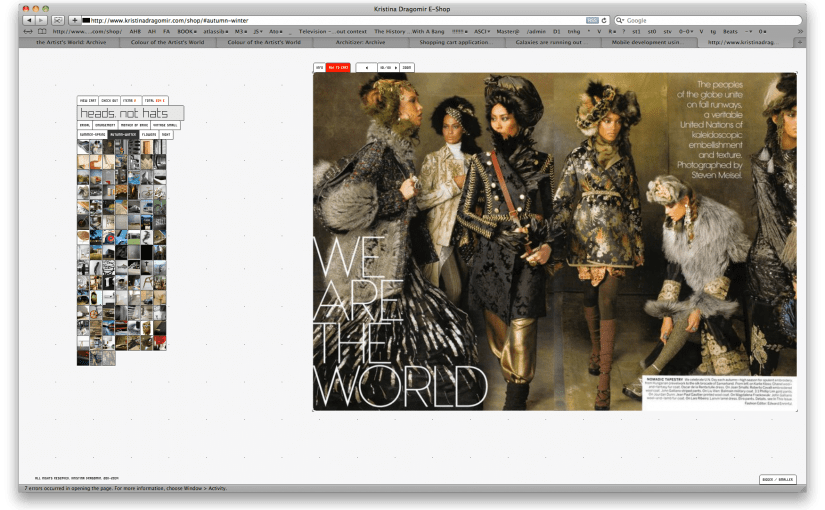Open the Beats bookmark
Image resolution: width=825 pixels, height=510 pixels.
click(730, 32)
